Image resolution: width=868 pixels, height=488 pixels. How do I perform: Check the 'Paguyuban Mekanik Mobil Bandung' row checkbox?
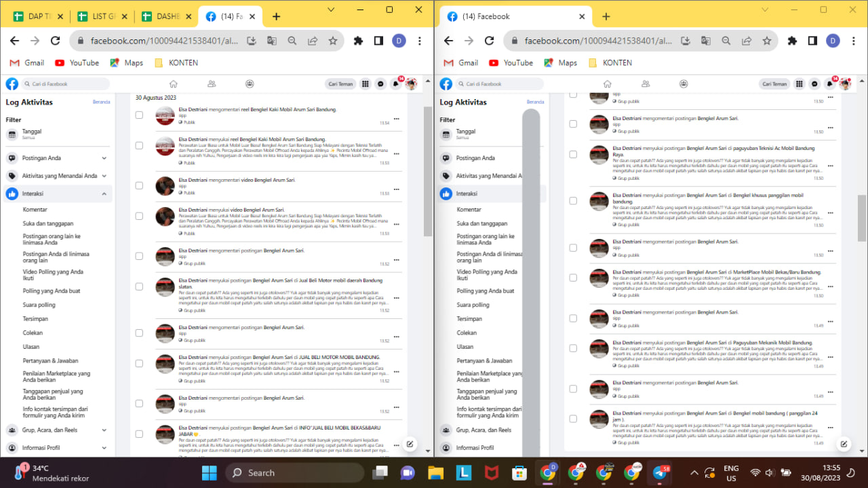[x=573, y=348]
